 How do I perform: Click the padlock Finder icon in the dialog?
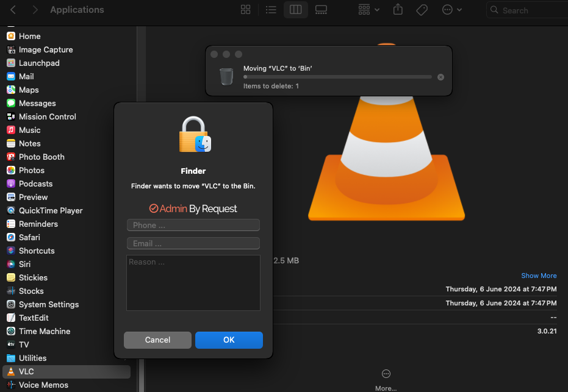pyautogui.click(x=195, y=134)
